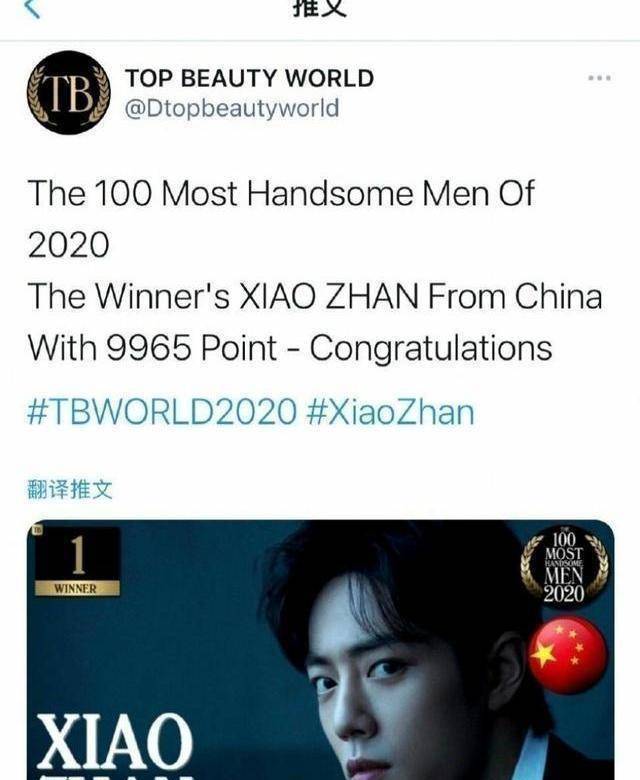Tap the 翻译推文 translate tweet link

tap(70, 489)
